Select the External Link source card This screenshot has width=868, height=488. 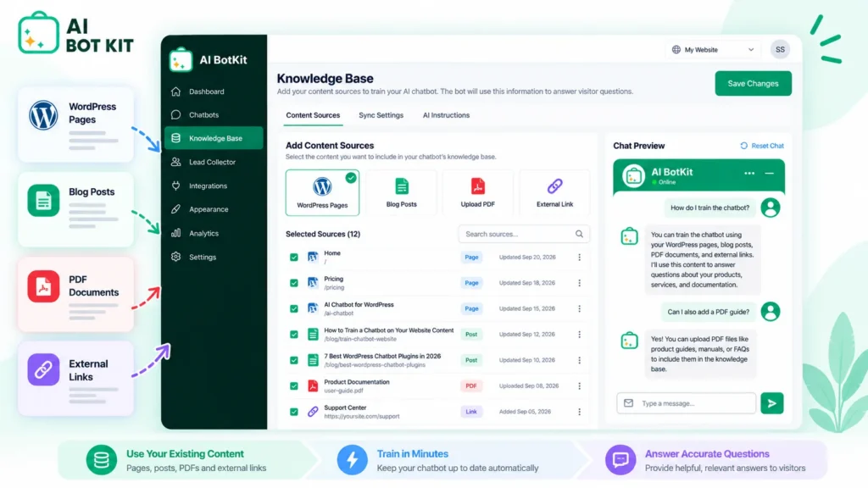[554, 192]
